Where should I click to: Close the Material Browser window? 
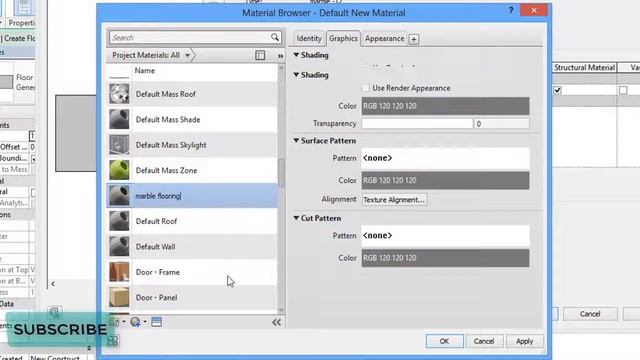[534, 10]
